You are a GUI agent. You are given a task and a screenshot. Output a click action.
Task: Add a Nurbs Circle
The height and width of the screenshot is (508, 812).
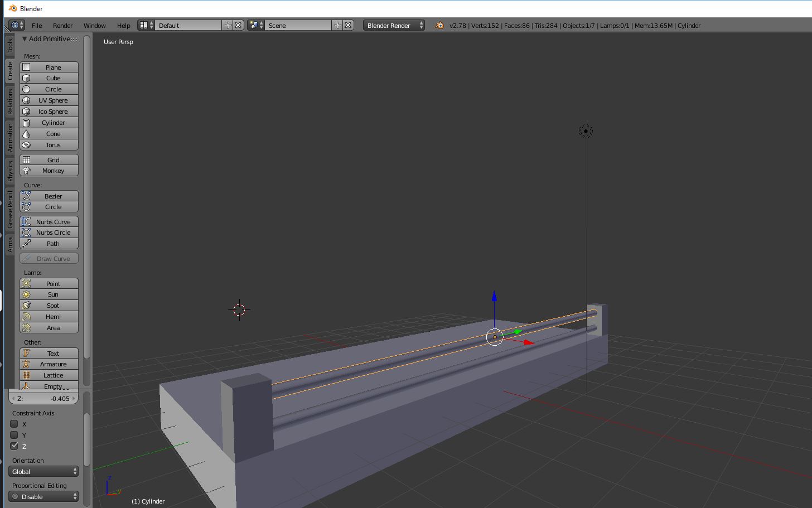coord(49,233)
